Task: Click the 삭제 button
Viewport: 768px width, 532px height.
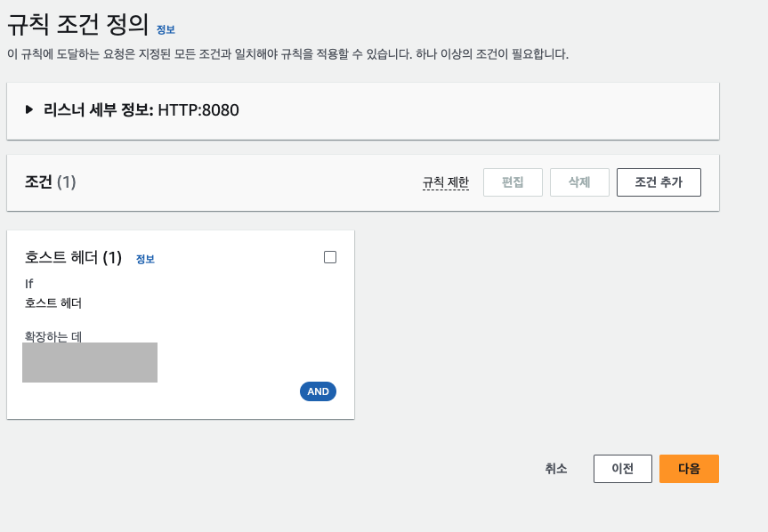Action: 579,182
